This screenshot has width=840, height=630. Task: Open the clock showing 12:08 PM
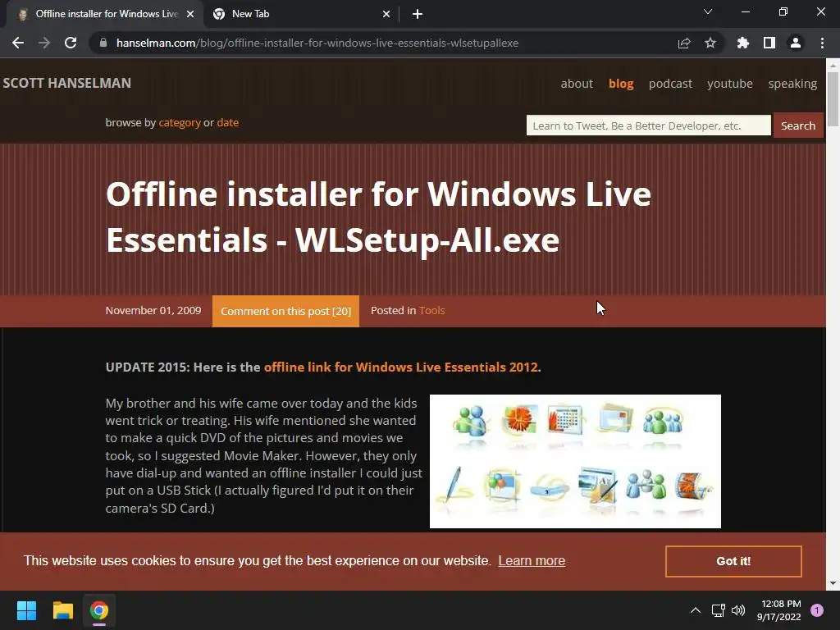pyautogui.click(x=779, y=610)
